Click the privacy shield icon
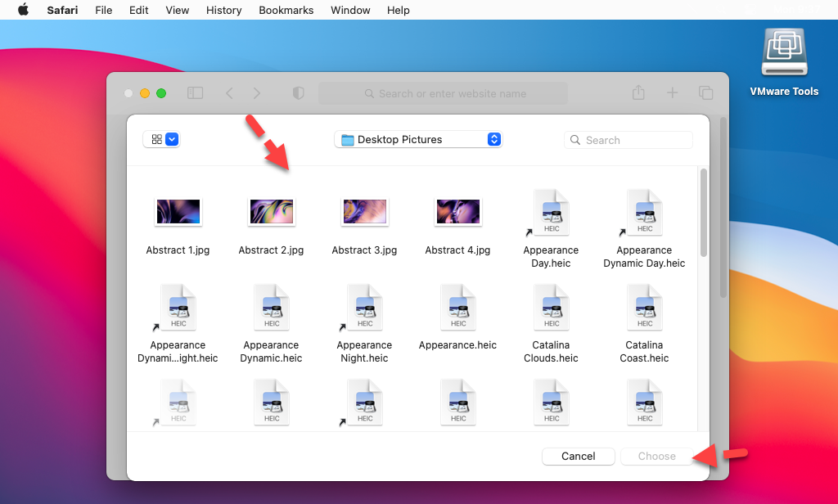The width and height of the screenshot is (838, 504). 299,93
